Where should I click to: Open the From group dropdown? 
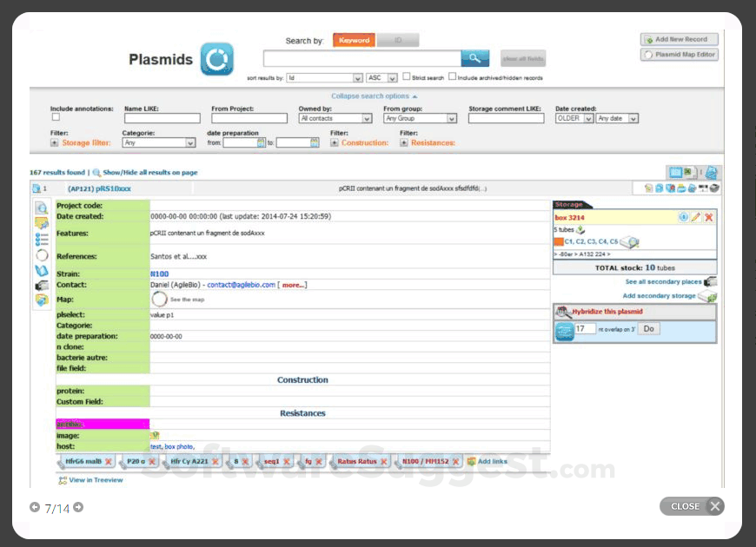(x=420, y=118)
